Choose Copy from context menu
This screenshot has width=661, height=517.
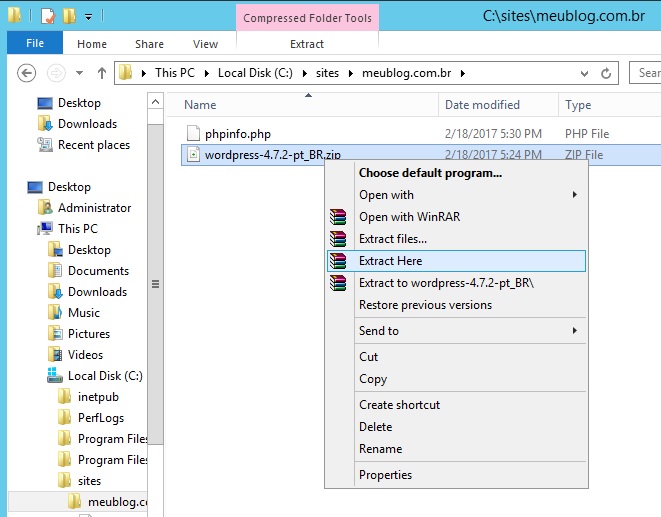[x=457, y=379]
